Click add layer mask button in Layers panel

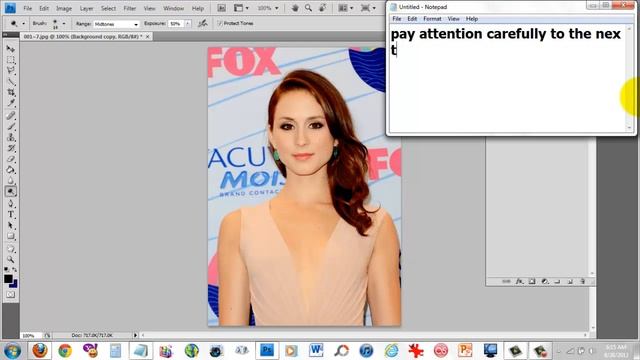[532, 281]
